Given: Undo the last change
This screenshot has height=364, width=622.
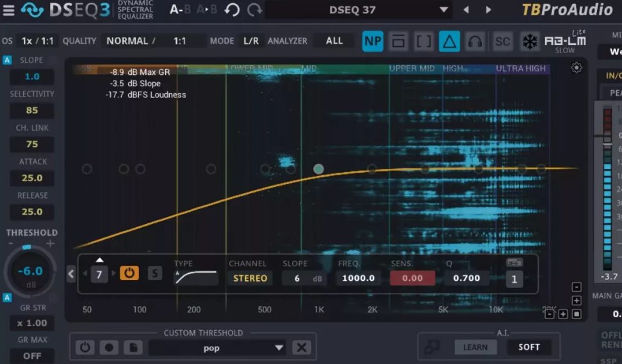Looking at the screenshot, I should (x=232, y=10).
